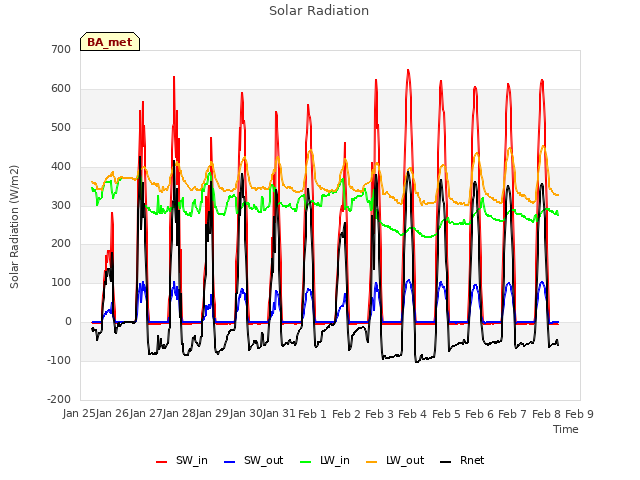
Task: Click the Solar Radiation (W/m2) y-axis title
Action: (x=14, y=227)
